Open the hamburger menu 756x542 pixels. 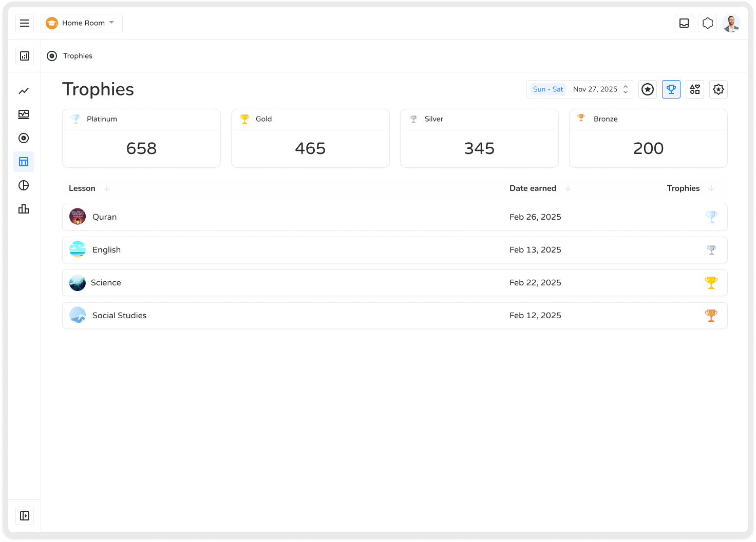25,23
